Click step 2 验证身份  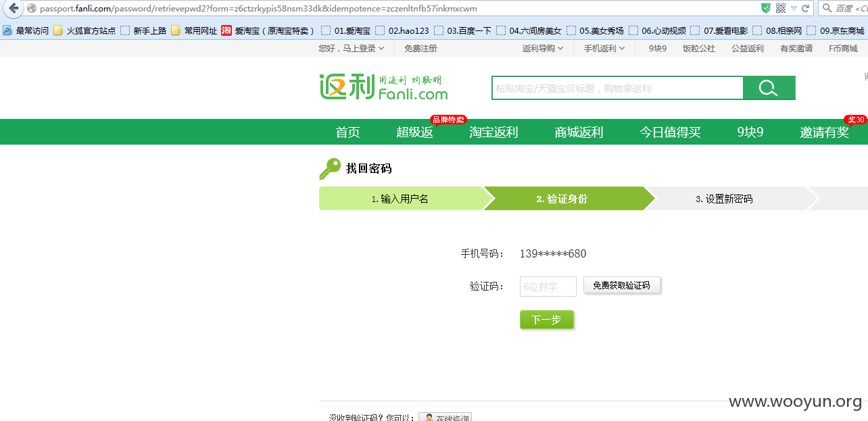pyautogui.click(x=562, y=199)
